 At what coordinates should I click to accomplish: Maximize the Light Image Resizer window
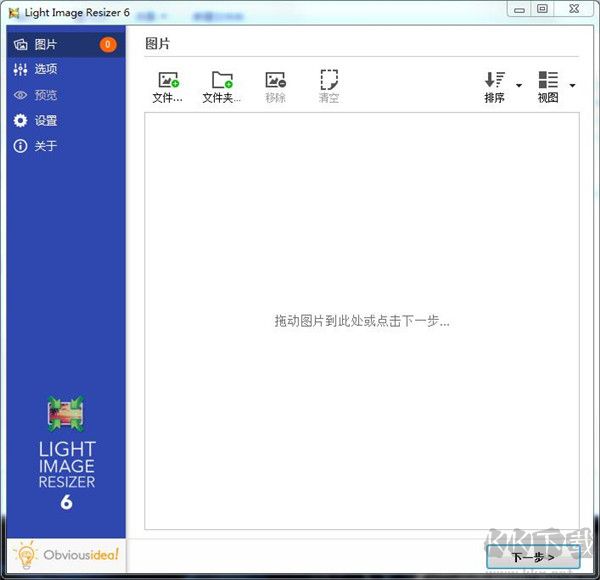(542, 9)
